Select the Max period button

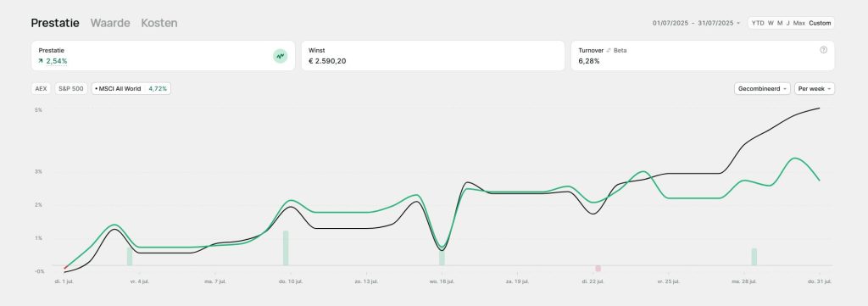coord(798,23)
